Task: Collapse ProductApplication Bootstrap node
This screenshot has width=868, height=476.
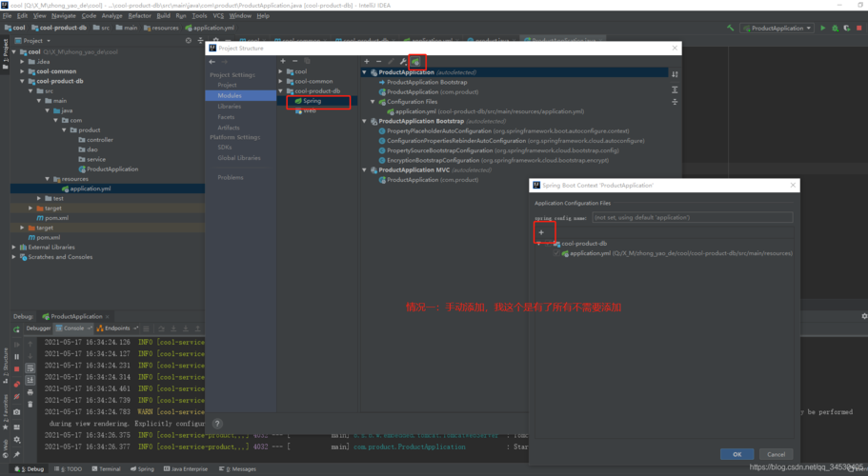Action: [364, 121]
